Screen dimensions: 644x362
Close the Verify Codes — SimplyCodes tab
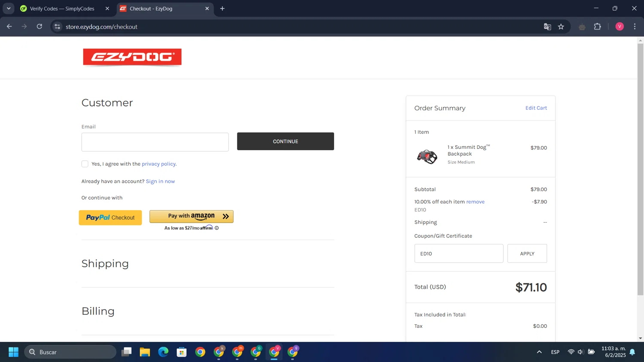point(107,9)
